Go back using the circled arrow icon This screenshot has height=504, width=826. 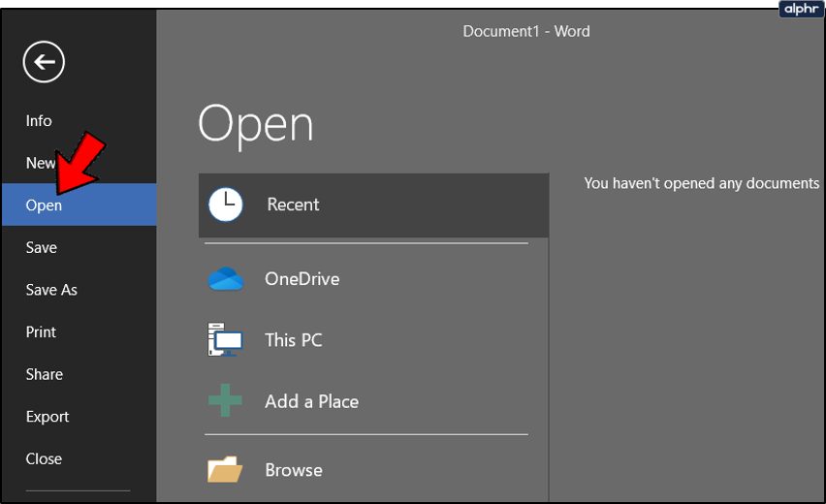[44, 62]
